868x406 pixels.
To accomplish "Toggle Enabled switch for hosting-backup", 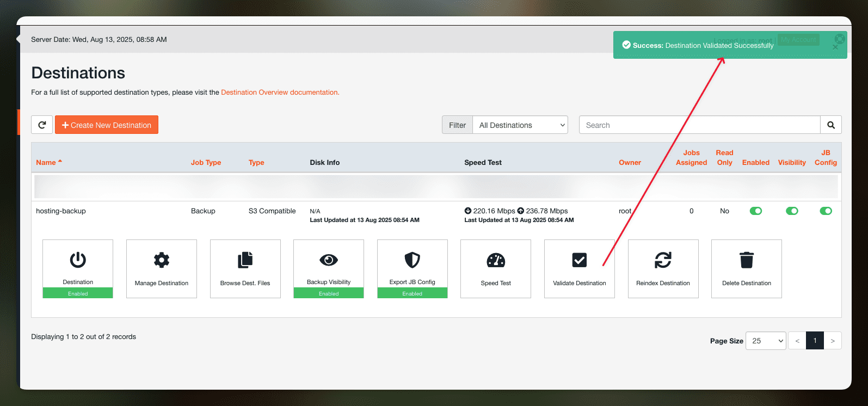I will pos(756,211).
